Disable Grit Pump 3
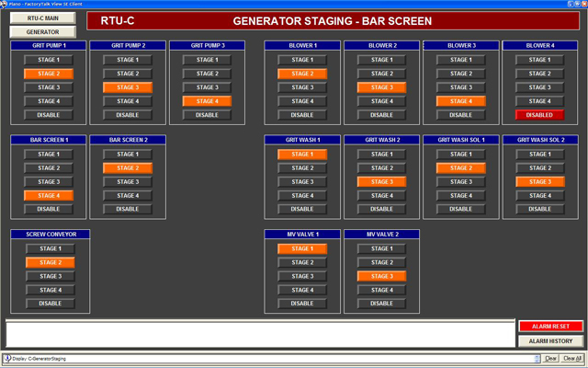The image size is (588, 368). (x=207, y=115)
